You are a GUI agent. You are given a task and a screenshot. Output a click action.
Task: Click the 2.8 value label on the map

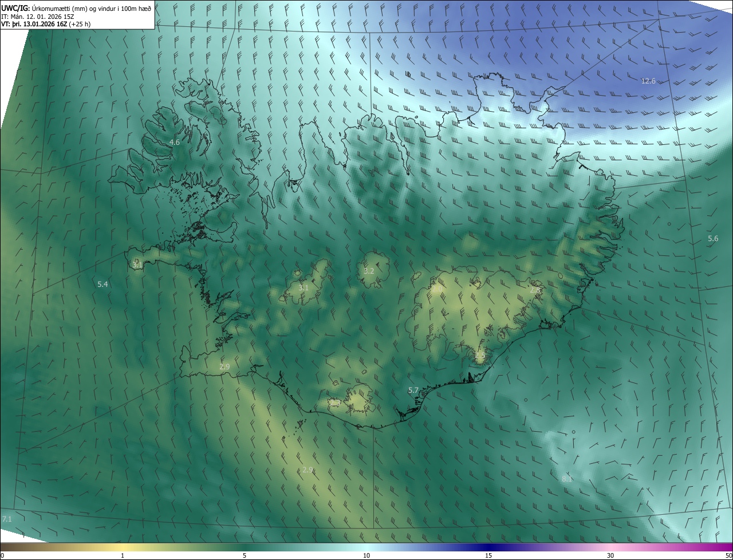pyautogui.click(x=535, y=290)
